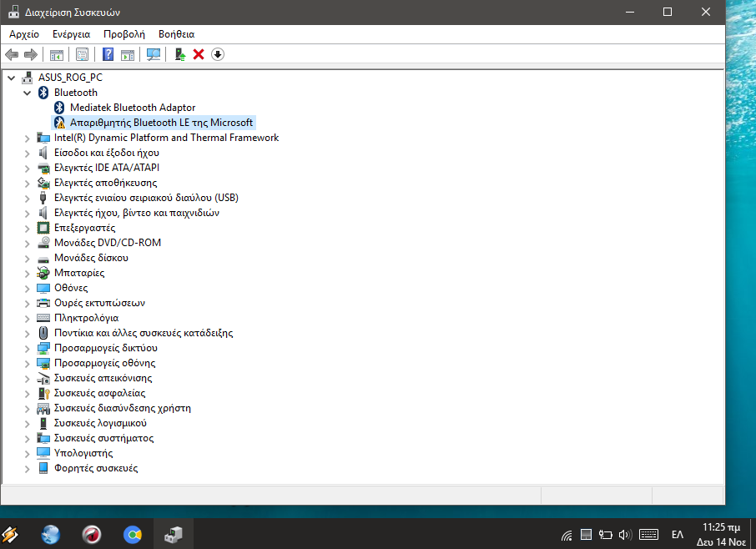The width and height of the screenshot is (756, 549).
Task: Expand Ελεγκτές IDE ATA/ATAPI
Action: click(27, 169)
